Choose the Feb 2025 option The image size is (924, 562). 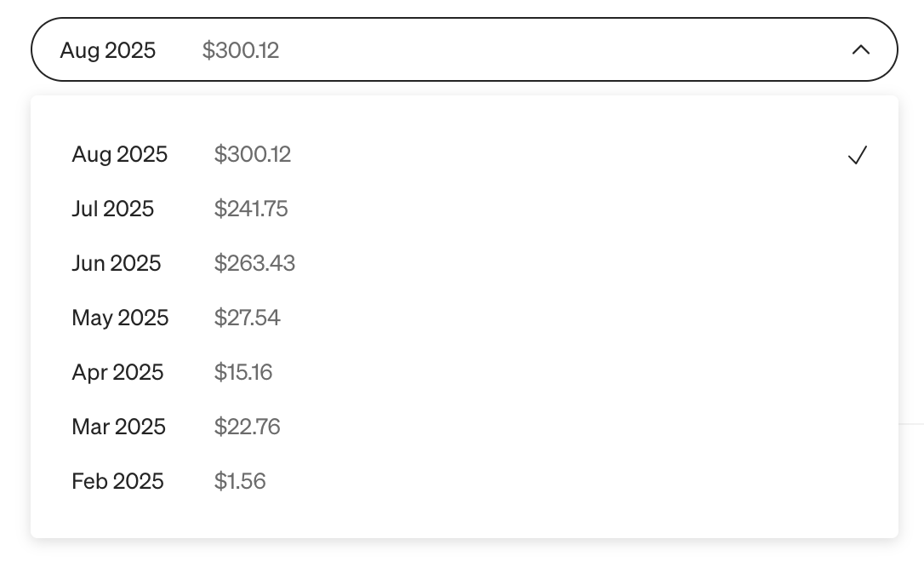(117, 481)
